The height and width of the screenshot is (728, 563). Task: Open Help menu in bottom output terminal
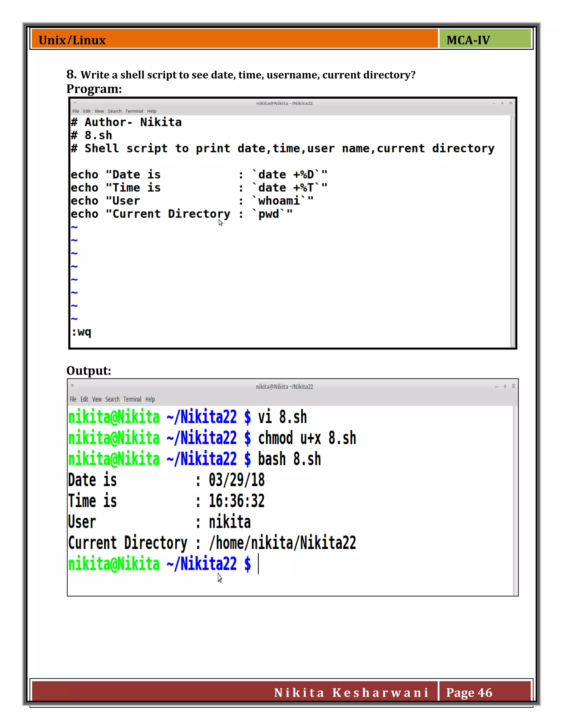click(x=150, y=399)
